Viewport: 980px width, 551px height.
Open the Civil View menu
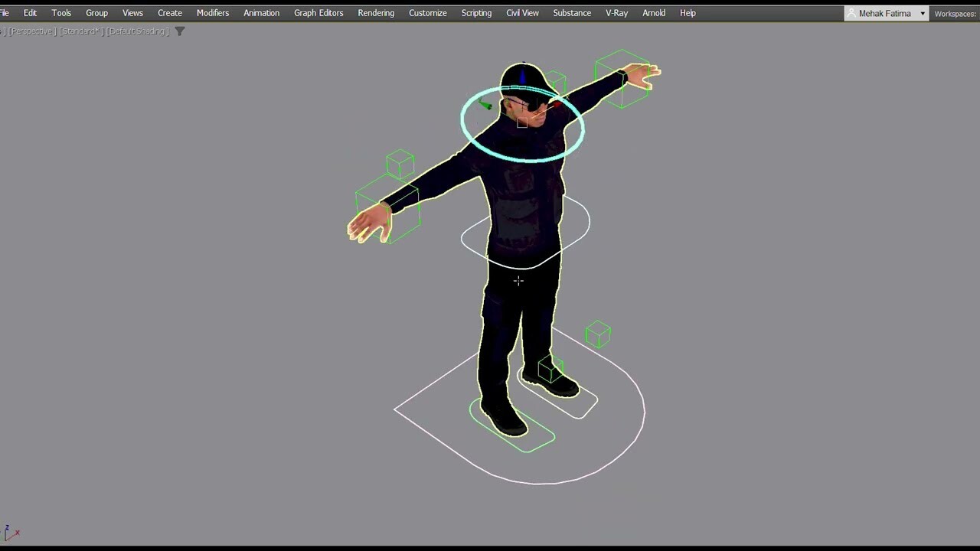(522, 12)
